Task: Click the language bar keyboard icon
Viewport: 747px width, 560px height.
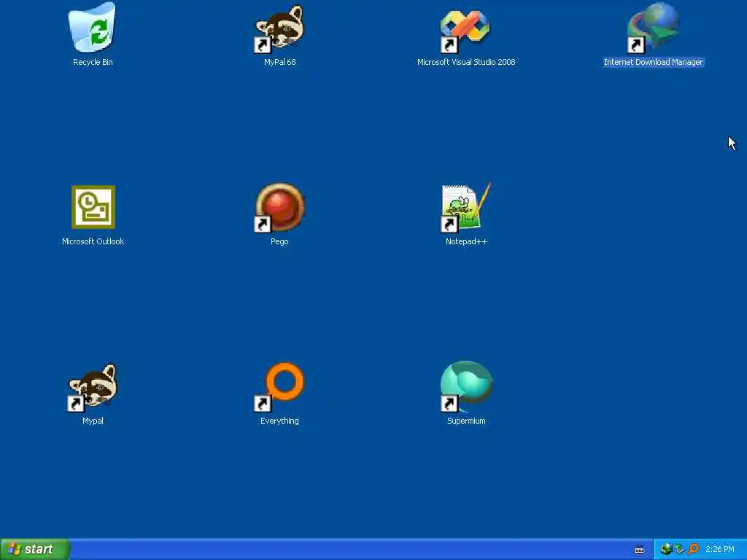Action: (639, 550)
